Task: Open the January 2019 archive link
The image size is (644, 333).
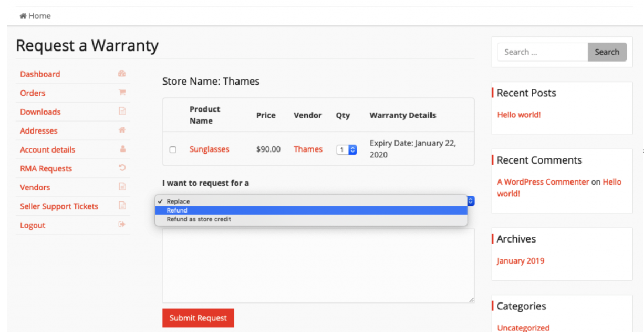Action: tap(521, 261)
